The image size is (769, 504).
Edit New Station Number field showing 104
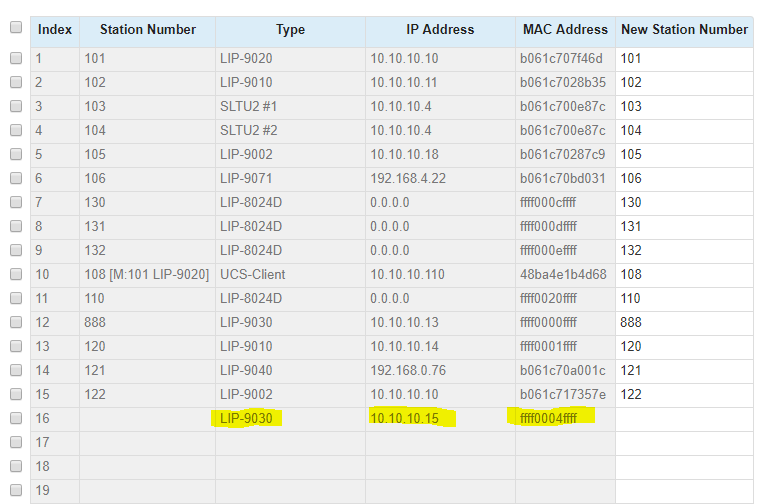pos(684,131)
